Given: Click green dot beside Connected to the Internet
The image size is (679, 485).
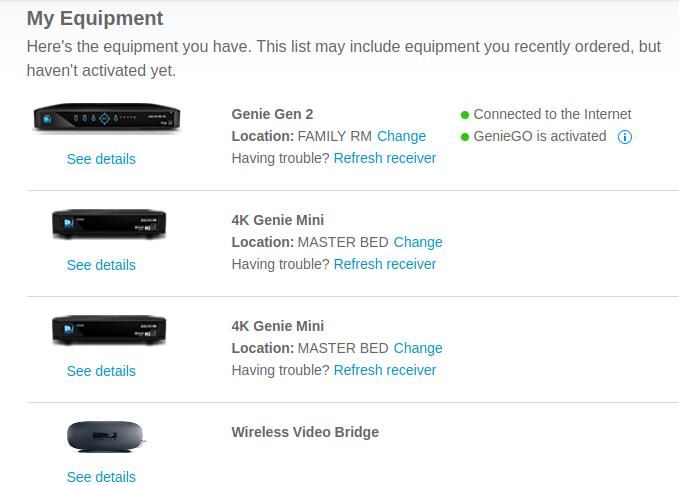Looking at the screenshot, I should tap(465, 115).
